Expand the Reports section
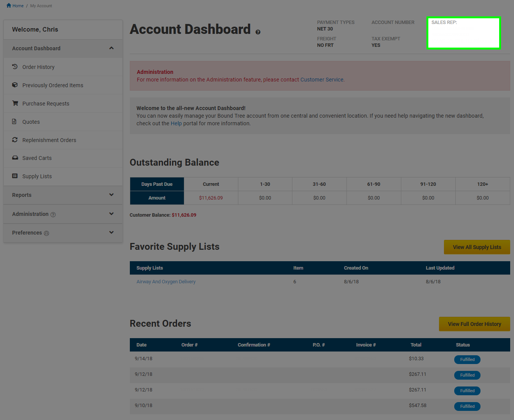 coord(111,195)
